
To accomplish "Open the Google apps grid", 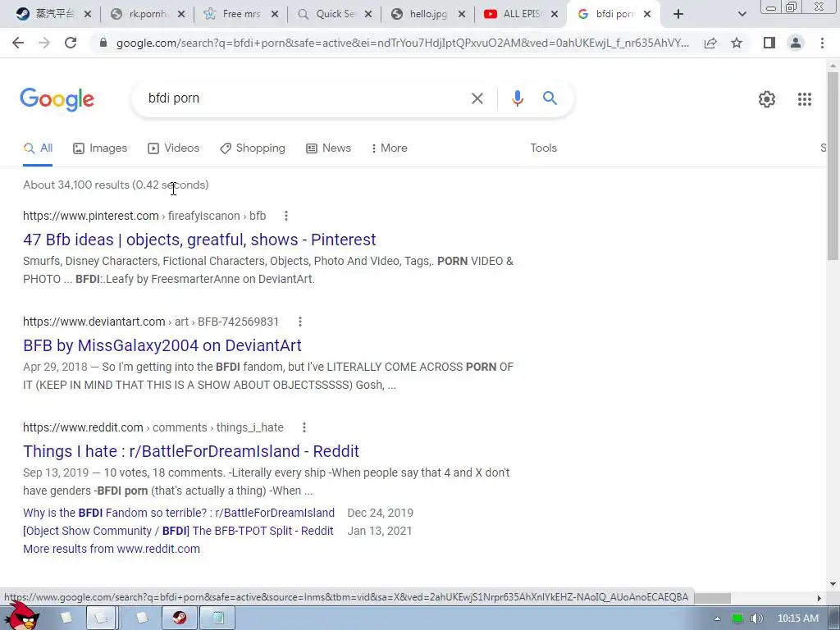I will click(x=804, y=99).
